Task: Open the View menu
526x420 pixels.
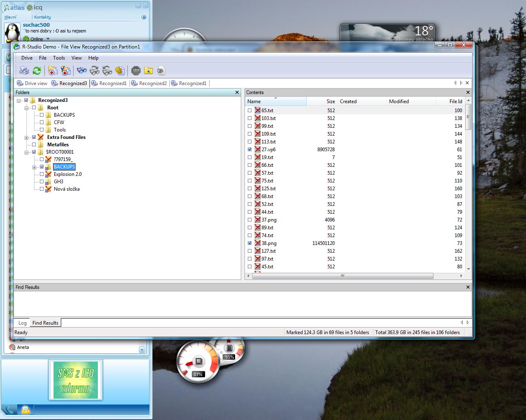Action: (76, 58)
